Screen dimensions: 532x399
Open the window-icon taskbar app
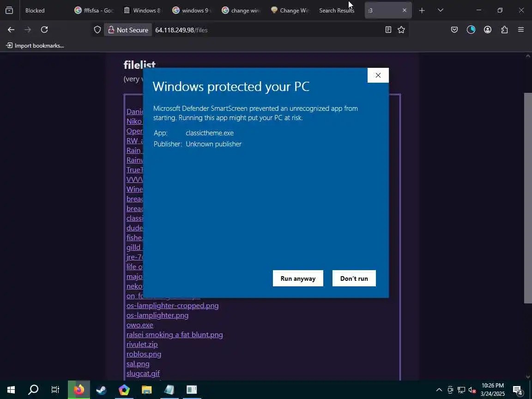click(192, 390)
